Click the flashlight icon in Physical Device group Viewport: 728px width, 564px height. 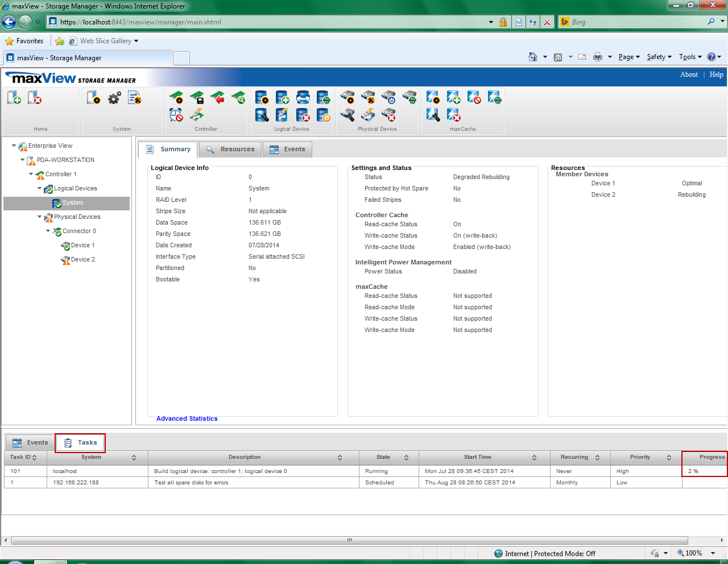(348, 115)
